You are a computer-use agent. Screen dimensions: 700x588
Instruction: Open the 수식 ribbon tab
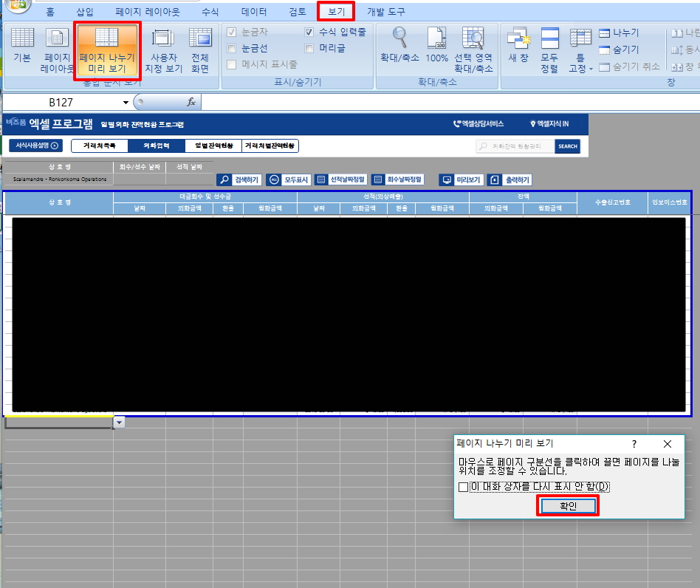210,12
